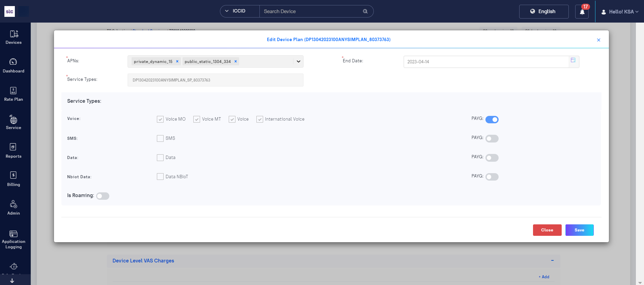644x285 pixels.
Task: Click the notification bell icon
Action: click(x=582, y=12)
